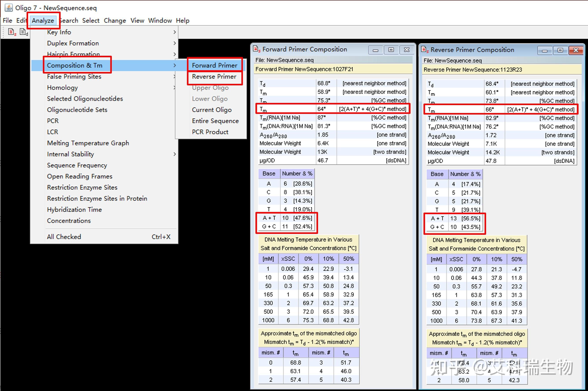Click forward primer Td value 68.8°
This screenshot has height=391, width=588.
[x=324, y=83]
